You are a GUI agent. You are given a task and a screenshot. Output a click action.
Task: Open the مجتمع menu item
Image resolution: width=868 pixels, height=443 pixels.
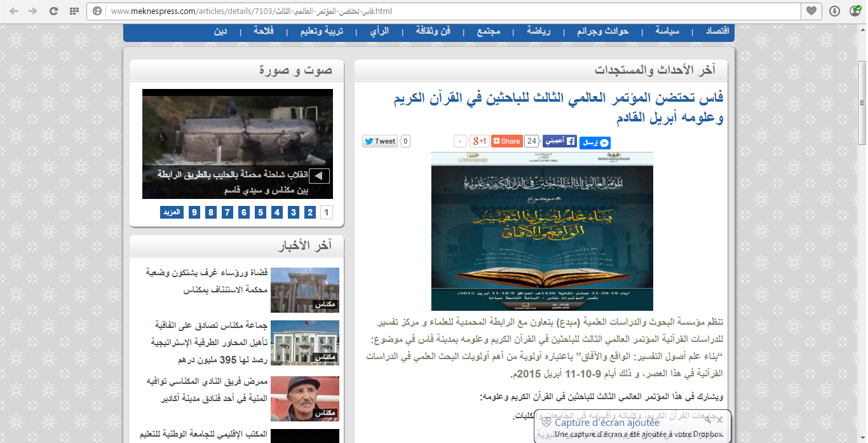[488, 31]
